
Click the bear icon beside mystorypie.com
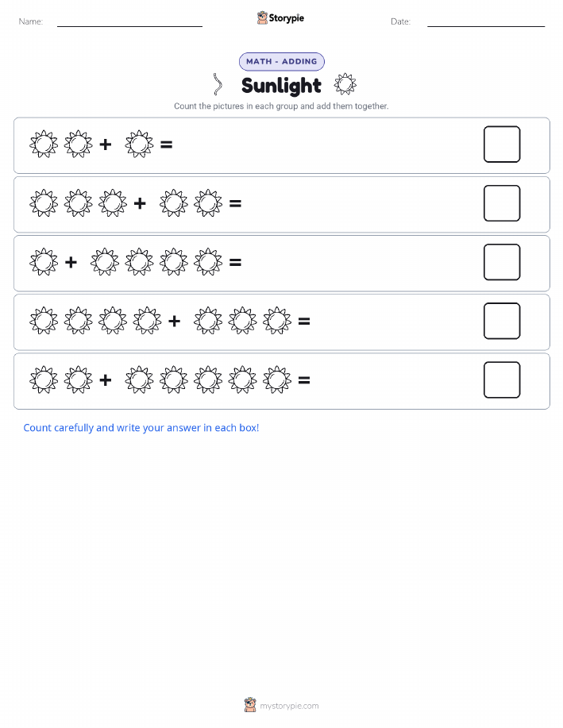pos(250,705)
